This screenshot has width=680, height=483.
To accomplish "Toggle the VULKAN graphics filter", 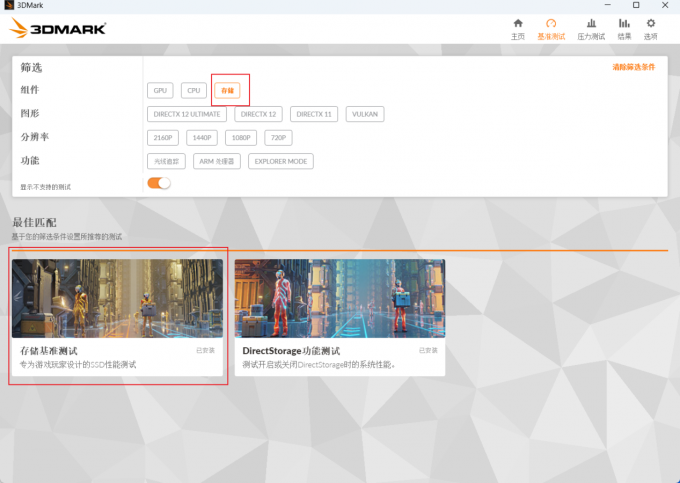I will 365,114.
